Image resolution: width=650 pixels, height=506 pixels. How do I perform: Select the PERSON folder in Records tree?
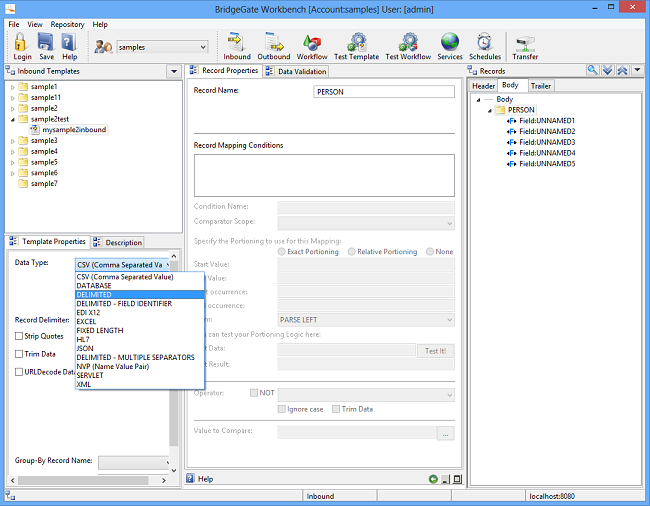tap(516, 110)
